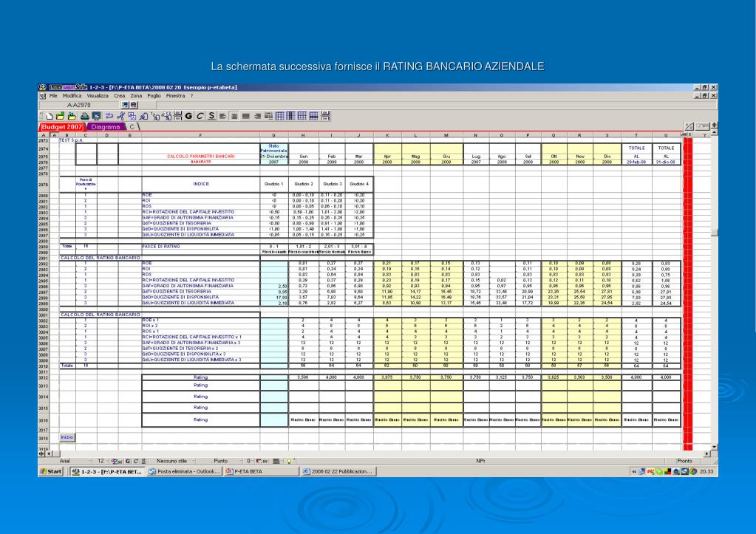
Task: Select column header H
Action: [303, 136]
